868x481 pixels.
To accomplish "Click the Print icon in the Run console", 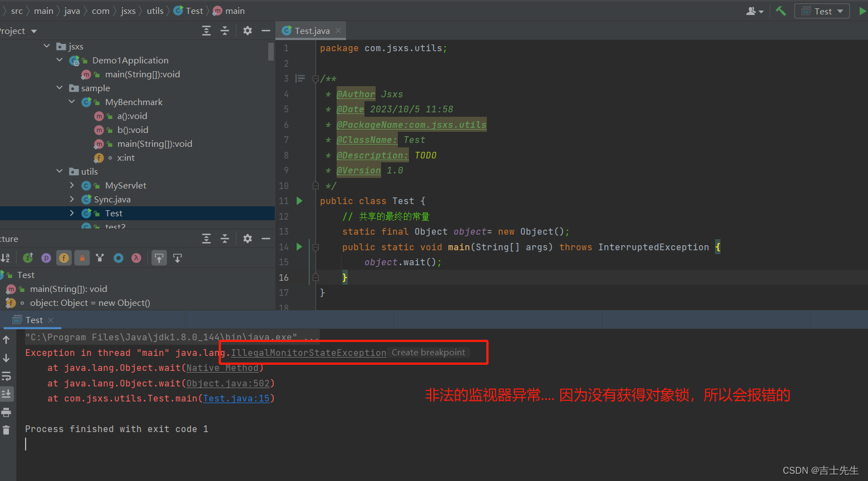I will click(x=6, y=412).
